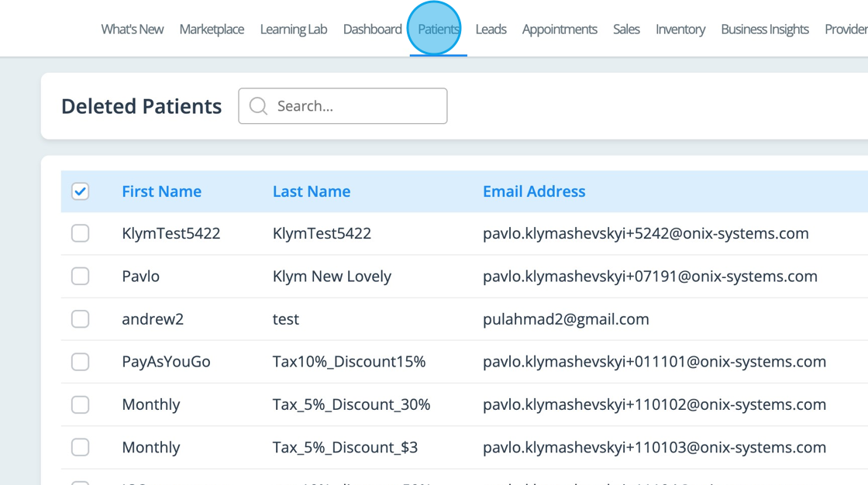Image resolution: width=868 pixels, height=485 pixels.
Task: Go to the Marketplace tab
Action: tap(212, 29)
